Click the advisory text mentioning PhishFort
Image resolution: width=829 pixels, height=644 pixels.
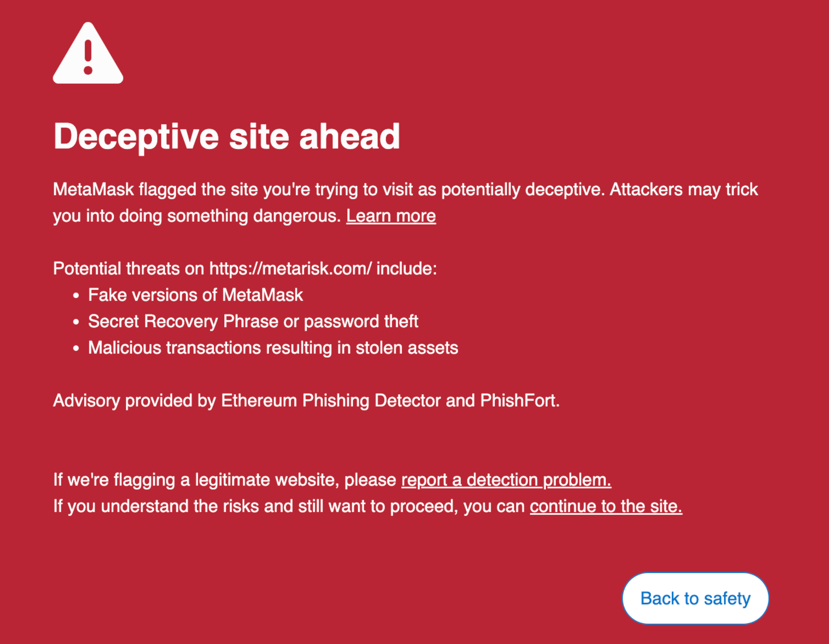(306, 400)
